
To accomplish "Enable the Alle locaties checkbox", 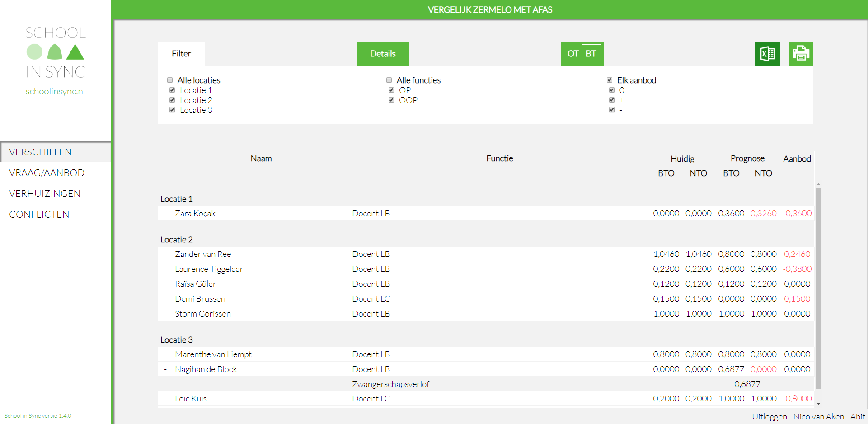I will click(x=169, y=80).
